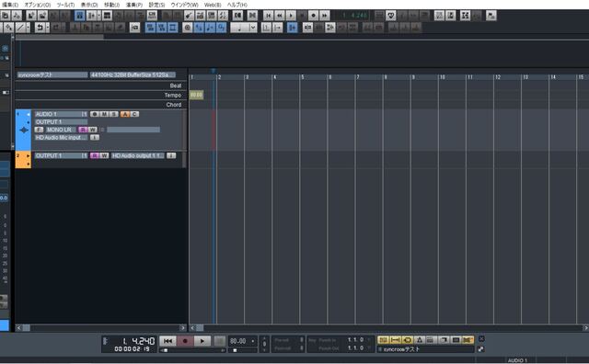Click measure 5 on the timeline ruler
The image size is (589, 364).
(303, 77)
